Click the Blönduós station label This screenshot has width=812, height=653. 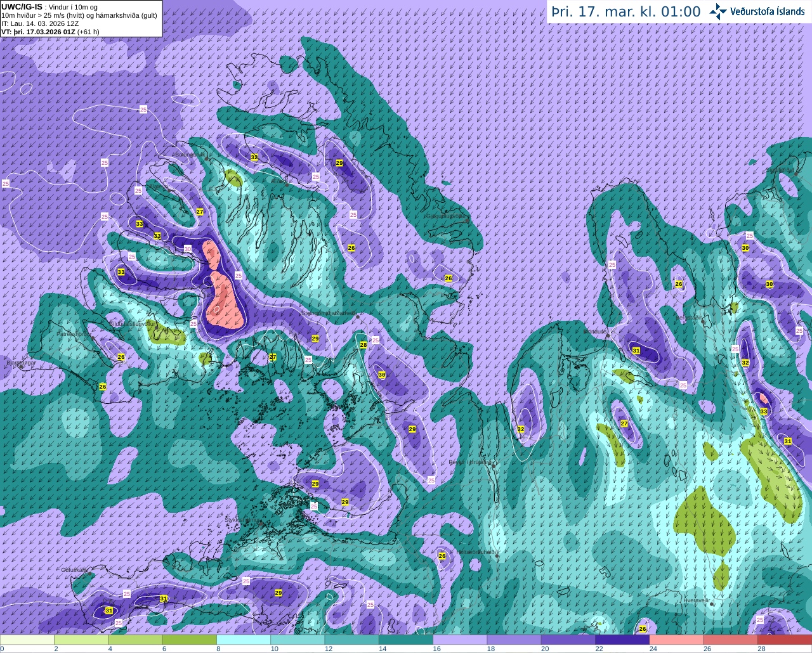596,331
